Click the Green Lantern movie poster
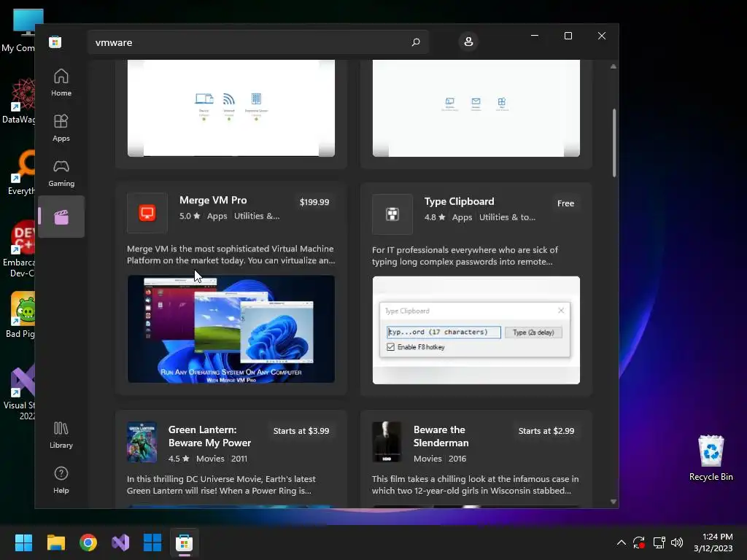747x560 pixels. pos(142,442)
